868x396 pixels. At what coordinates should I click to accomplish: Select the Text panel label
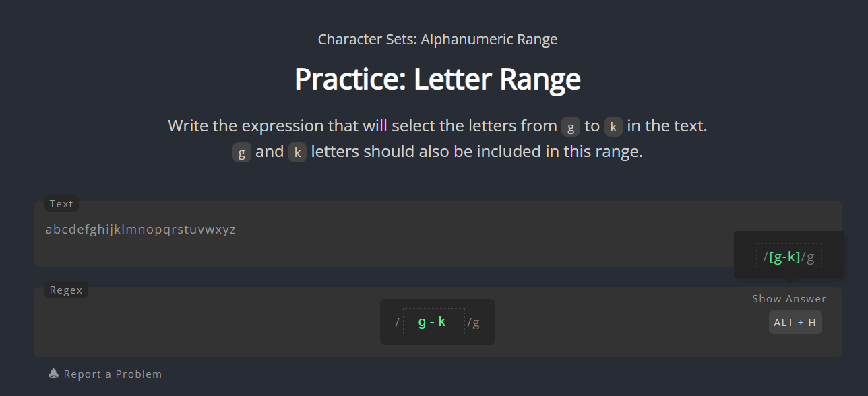61,203
